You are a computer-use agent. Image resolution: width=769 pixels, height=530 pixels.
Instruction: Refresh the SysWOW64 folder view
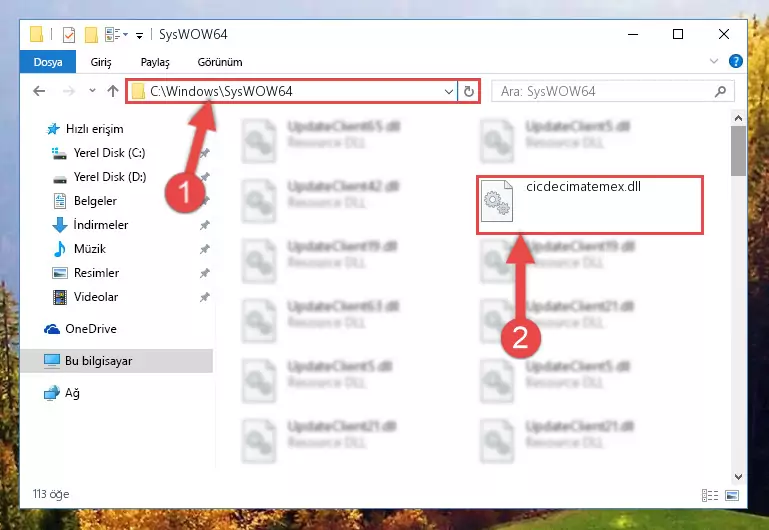469,92
